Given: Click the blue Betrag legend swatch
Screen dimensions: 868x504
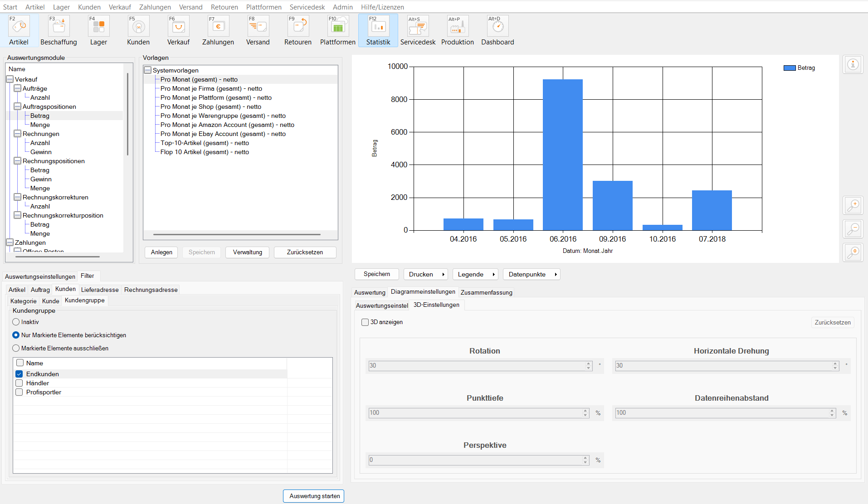Looking at the screenshot, I should click(x=790, y=68).
